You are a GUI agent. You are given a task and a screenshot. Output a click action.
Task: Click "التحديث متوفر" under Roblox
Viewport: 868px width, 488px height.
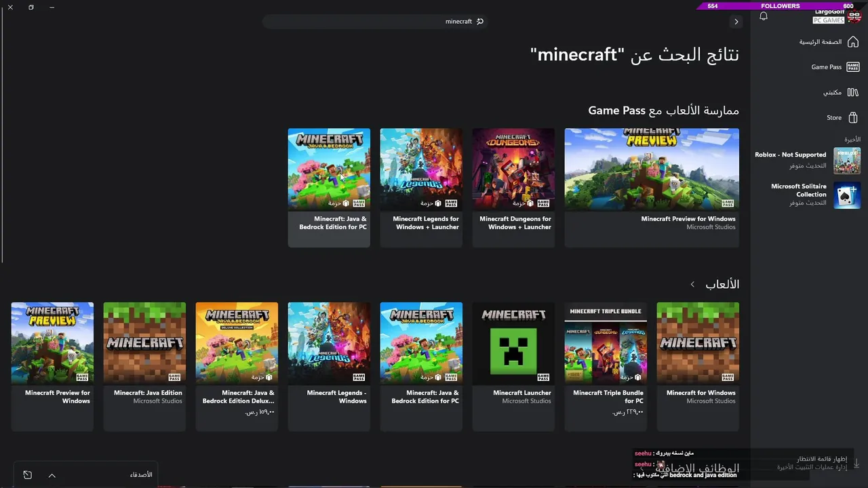808,165
